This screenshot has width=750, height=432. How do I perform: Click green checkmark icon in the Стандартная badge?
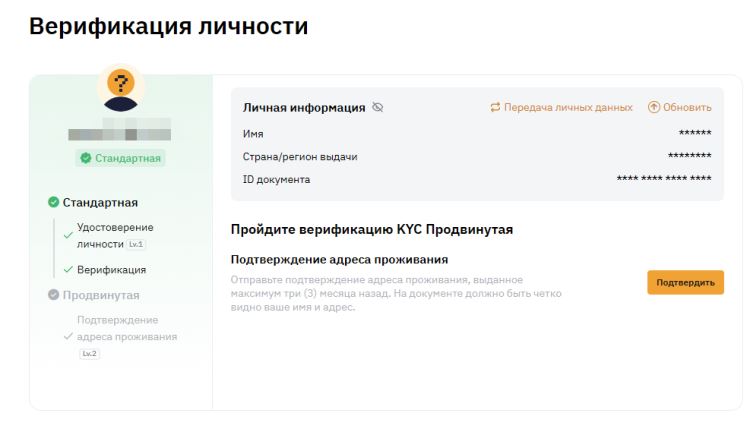[86, 158]
